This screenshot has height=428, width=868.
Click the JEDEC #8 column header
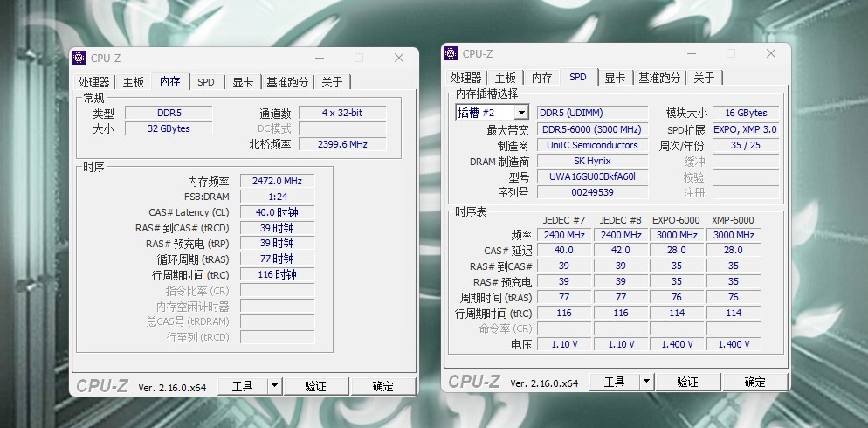click(621, 220)
